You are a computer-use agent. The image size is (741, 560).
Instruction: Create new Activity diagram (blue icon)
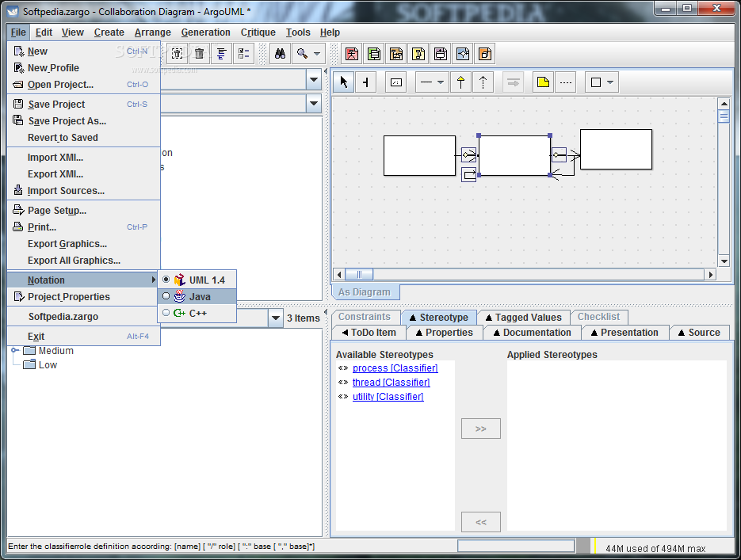click(463, 54)
